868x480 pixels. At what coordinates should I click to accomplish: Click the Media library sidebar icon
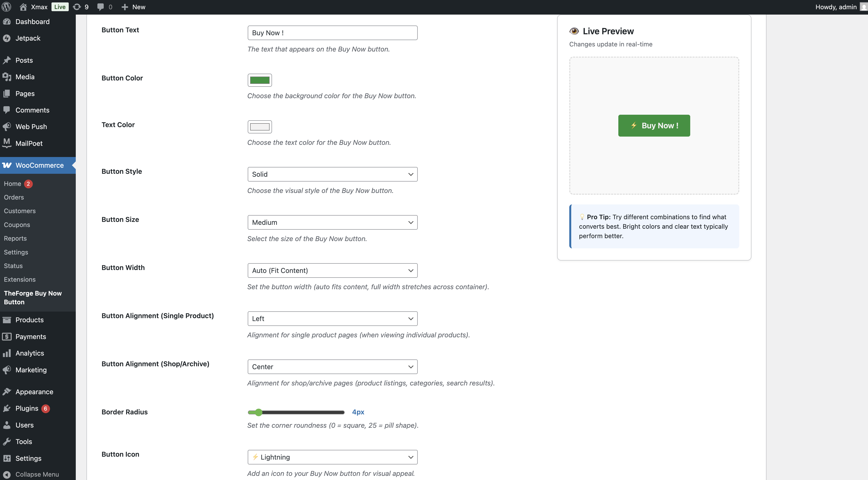(7, 77)
